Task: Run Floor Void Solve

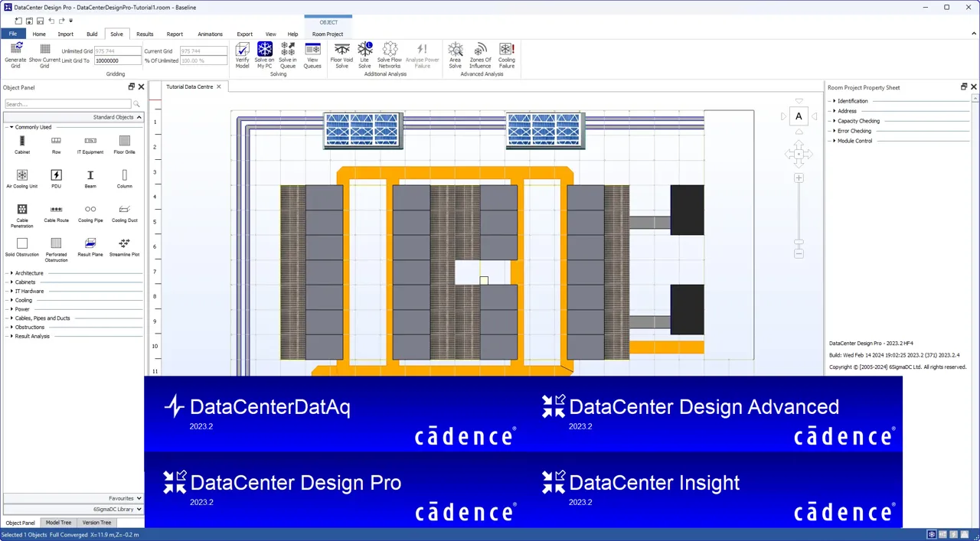Action: (x=341, y=56)
